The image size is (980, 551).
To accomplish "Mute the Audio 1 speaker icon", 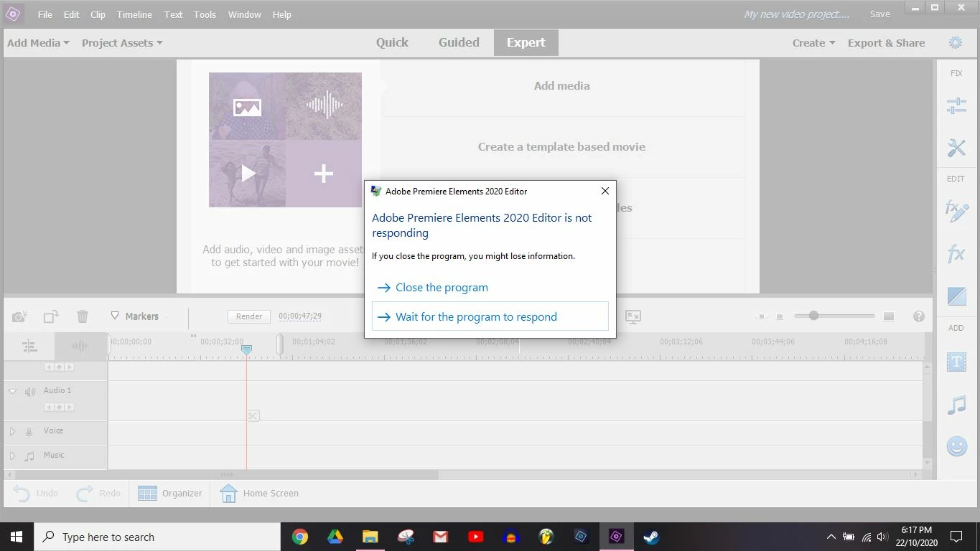I will (x=30, y=392).
